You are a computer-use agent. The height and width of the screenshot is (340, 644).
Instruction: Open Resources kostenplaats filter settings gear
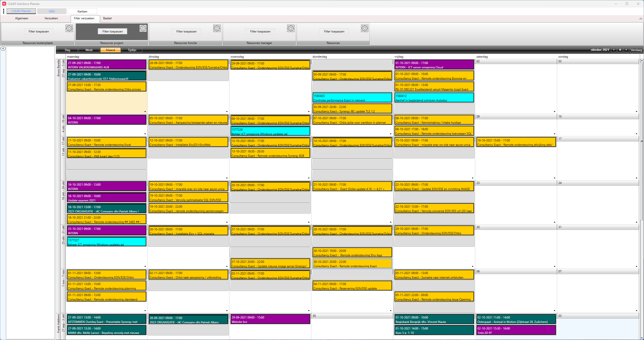[x=69, y=29]
